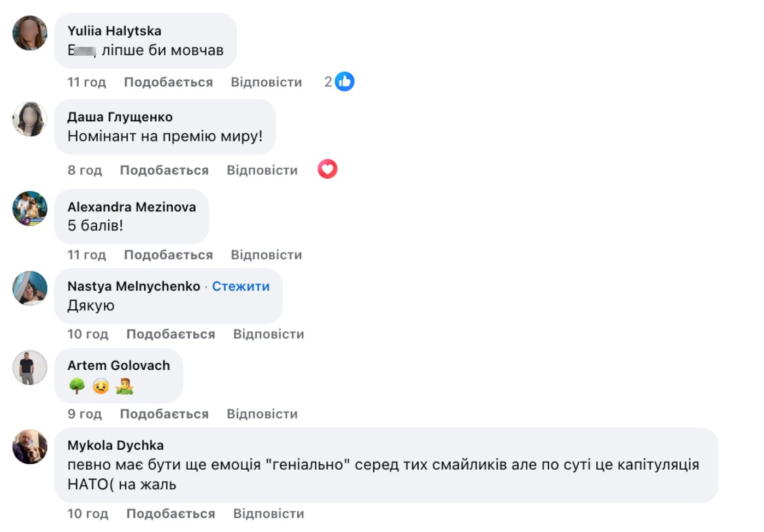Reply to Даша Глущенко's comment
The image size is (764, 532).
[262, 170]
